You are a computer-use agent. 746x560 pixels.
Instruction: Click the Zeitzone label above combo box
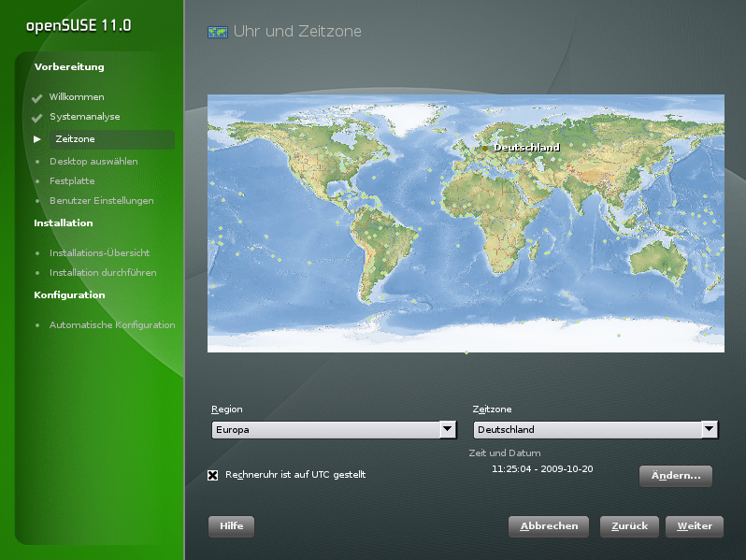point(492,409)
